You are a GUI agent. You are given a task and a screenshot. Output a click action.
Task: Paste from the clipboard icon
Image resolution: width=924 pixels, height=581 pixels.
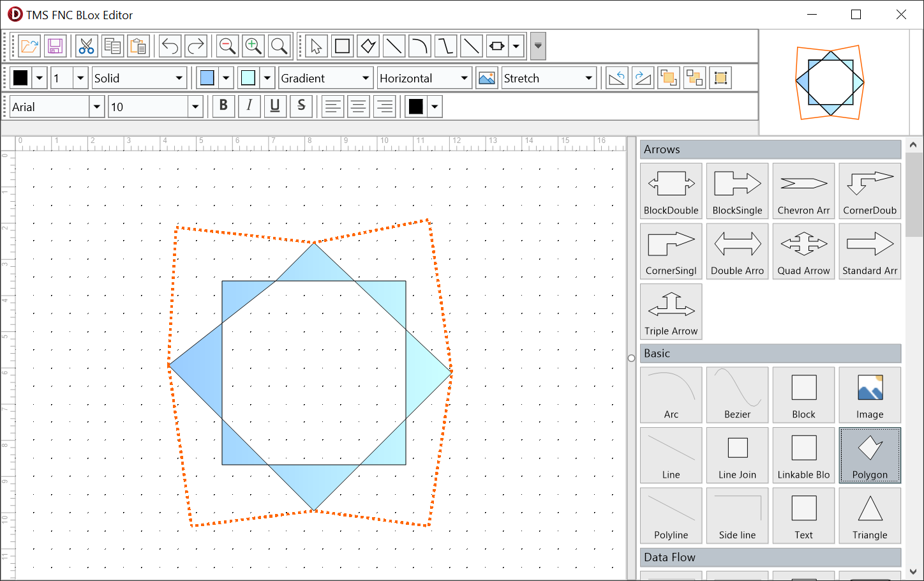138,46
